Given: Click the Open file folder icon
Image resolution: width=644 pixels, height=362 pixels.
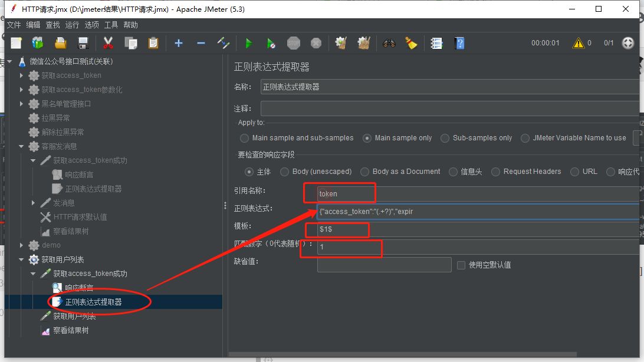Looking at the screenshot, I should click(x=60, y=43).
